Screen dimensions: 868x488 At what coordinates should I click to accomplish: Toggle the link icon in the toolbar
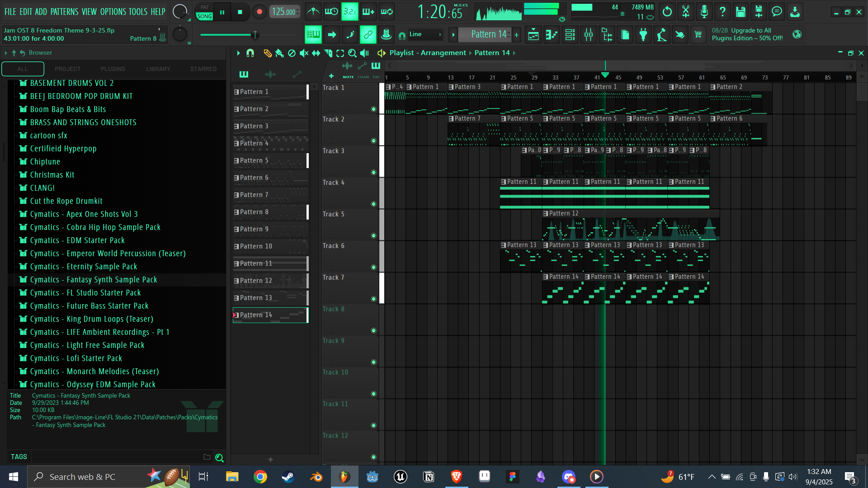click(368, 35)
